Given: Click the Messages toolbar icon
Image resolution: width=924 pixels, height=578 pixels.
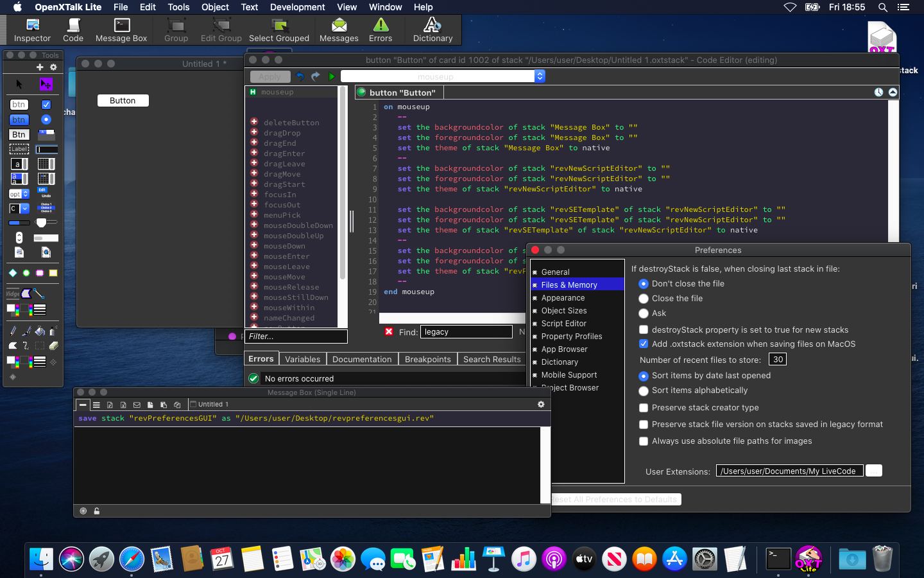Looking at the screenshot, I should coord(339,30).
